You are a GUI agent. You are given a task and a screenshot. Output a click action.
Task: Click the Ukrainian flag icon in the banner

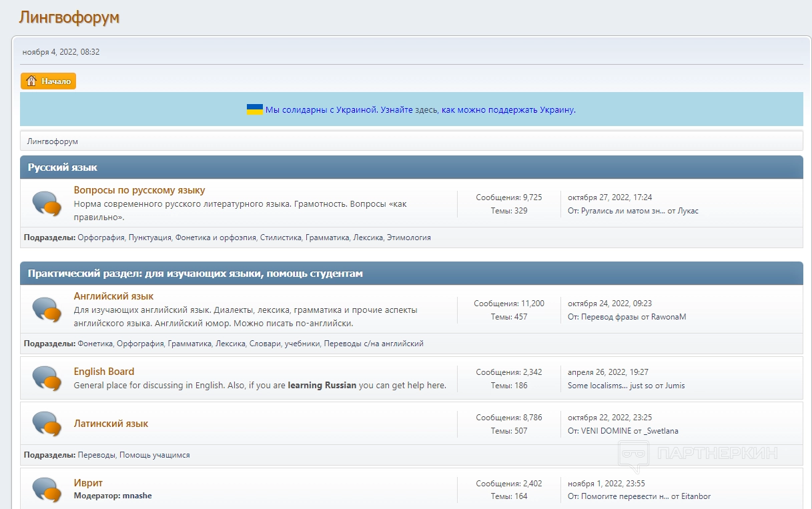tap(255, 109)
